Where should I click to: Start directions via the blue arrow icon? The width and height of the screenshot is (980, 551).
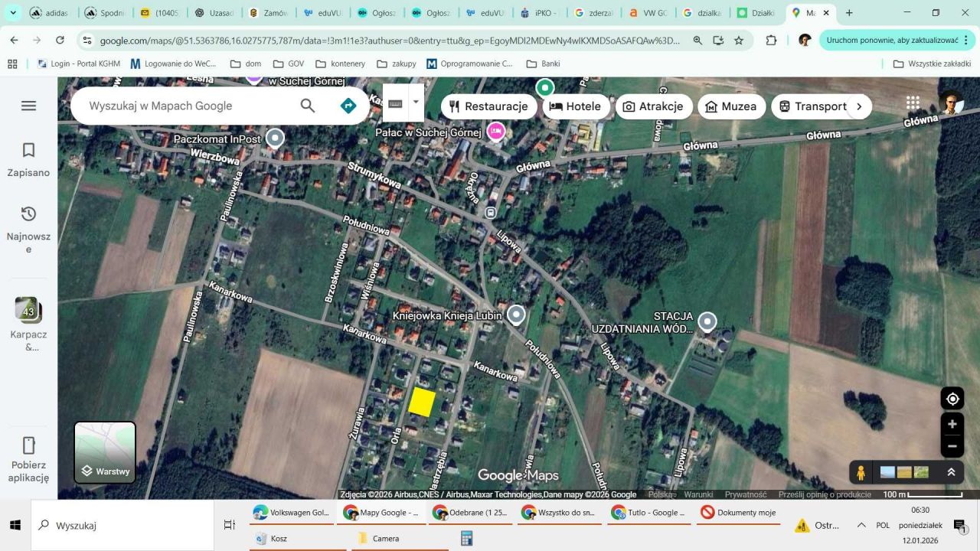coord(348,106)
